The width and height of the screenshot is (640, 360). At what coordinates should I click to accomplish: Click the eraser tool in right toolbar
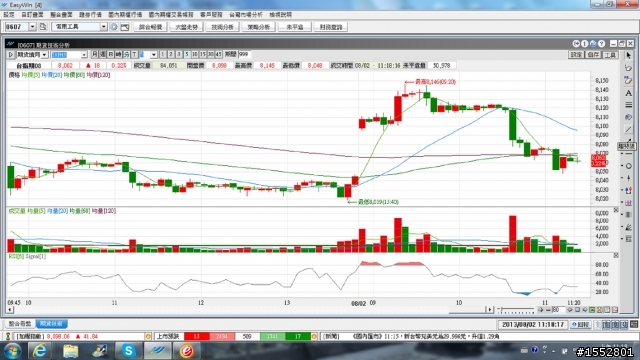[x=629, y=68]
